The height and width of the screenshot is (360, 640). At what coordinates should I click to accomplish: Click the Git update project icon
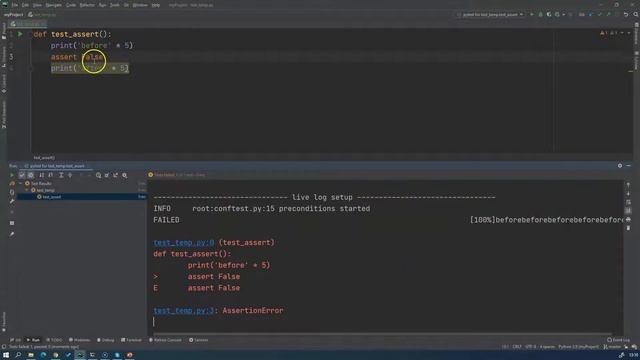pyautogui.click(x=591, y=15)
